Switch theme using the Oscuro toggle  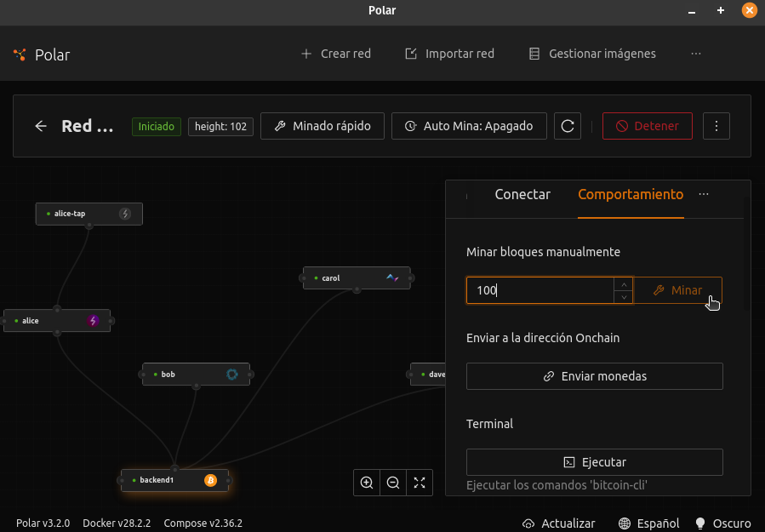tap(722, 523)
